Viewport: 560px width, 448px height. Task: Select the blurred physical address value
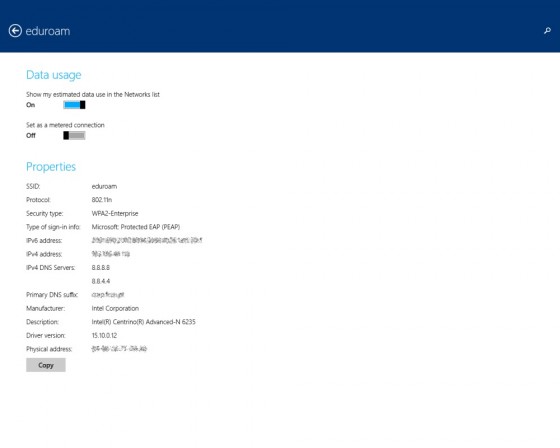point(119,349)
